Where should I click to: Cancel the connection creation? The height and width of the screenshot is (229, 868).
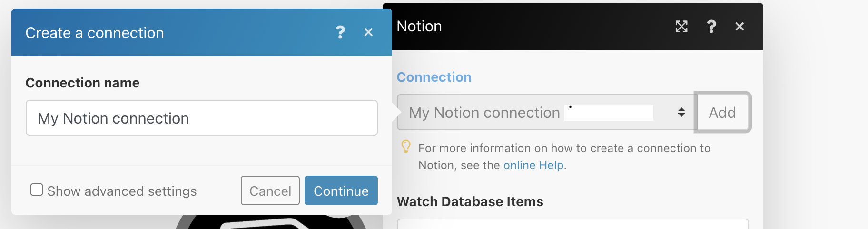[270, 191]
